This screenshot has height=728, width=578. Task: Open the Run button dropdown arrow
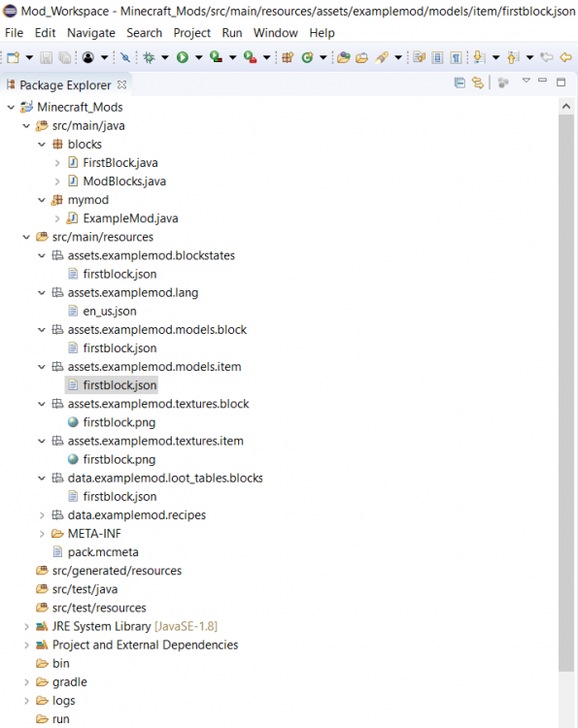point(199,57)
